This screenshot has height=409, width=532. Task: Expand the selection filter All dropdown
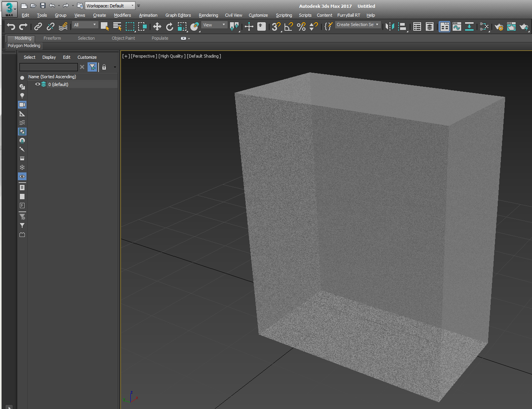85,25
